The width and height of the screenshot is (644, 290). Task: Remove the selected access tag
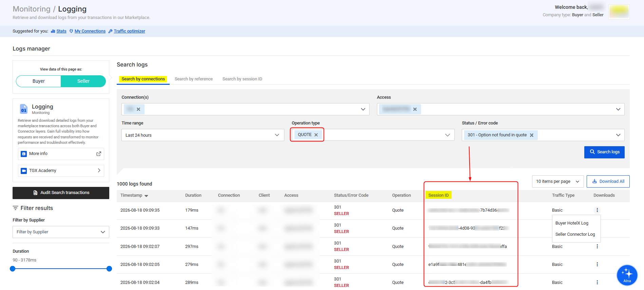415,109
